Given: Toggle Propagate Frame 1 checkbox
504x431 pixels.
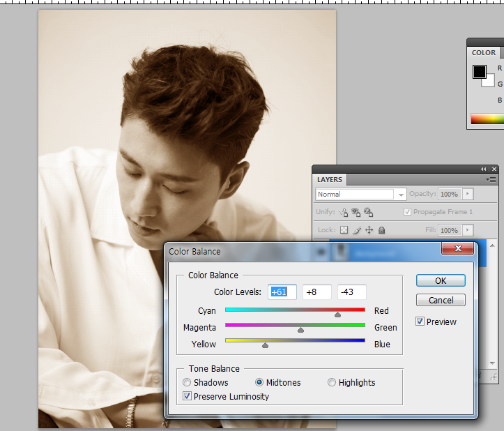Looking at the screenshot, I should click(x=407, y=211).
